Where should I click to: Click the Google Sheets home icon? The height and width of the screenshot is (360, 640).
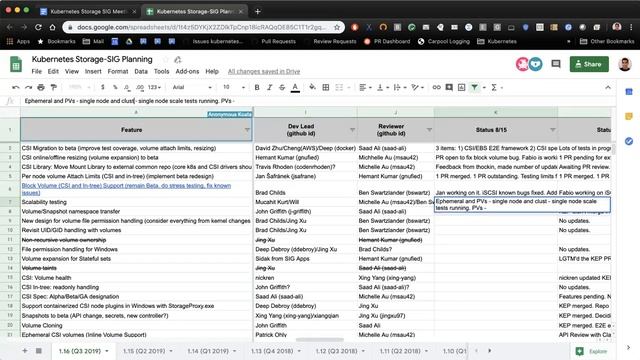(x=16, y=64)
